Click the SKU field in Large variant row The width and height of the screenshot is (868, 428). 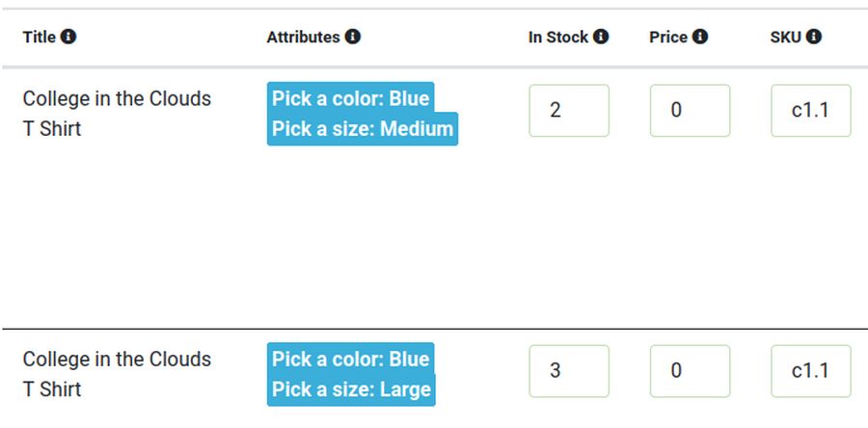pos(810,370)
